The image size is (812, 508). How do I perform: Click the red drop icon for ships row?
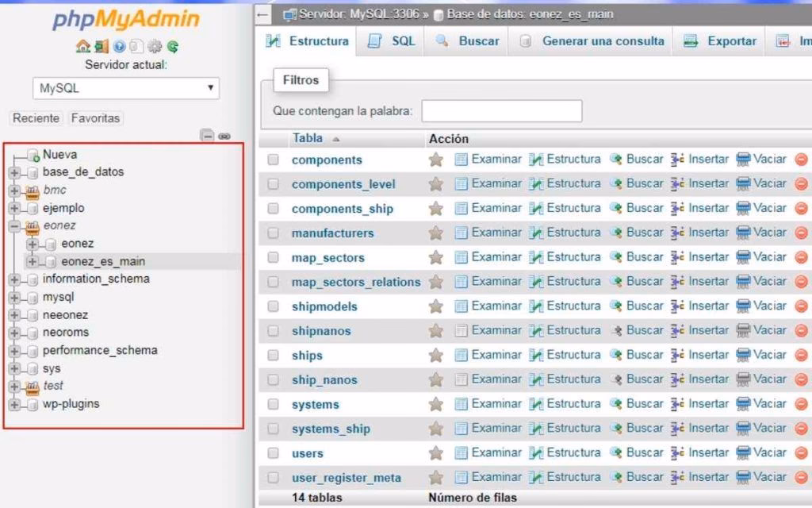[802, 355]
